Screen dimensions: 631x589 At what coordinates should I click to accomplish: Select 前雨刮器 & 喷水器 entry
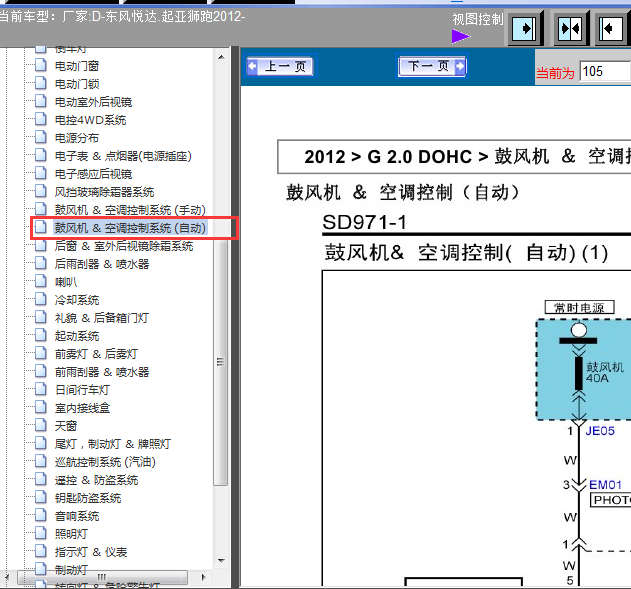coord(102,372)
